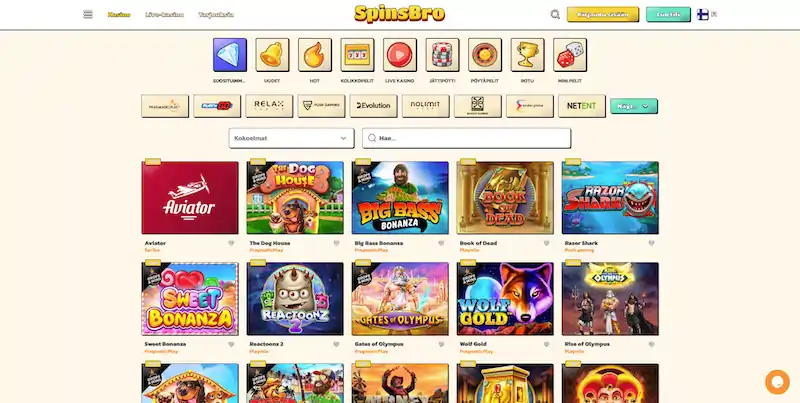
Task: Toggle favorite heart for Wolf Gold
Action: click(x=546, y=344)
